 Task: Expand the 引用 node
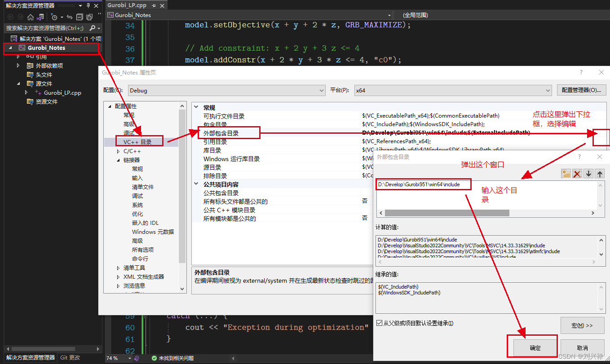(18, 57)
